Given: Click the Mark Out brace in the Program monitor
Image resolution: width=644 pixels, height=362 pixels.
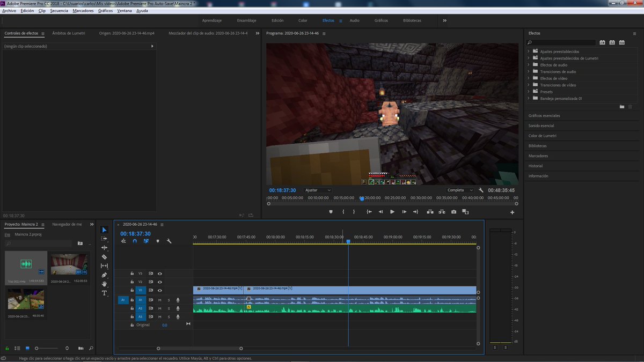Looking at the screenshot, I should coord(354,212).
